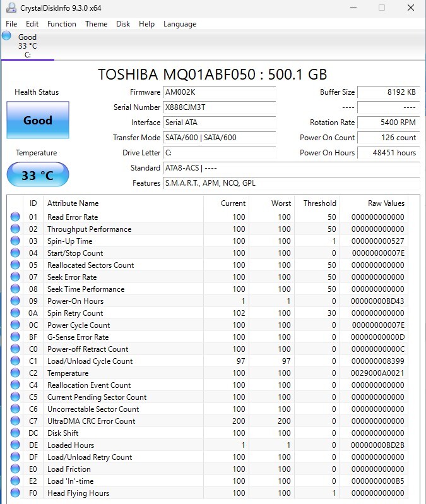Click status orb for Start/Stop Count row

click(x=15, y=253)
